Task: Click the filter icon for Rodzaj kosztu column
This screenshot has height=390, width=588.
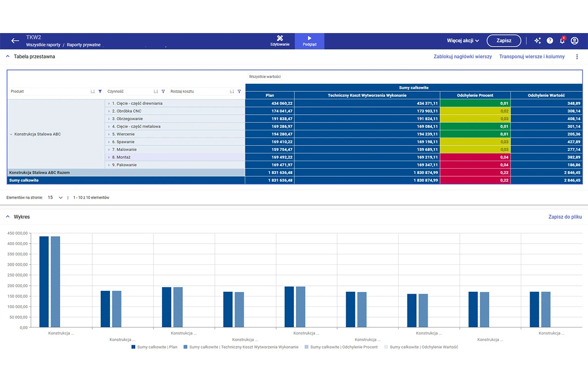Action: (239, 91)
